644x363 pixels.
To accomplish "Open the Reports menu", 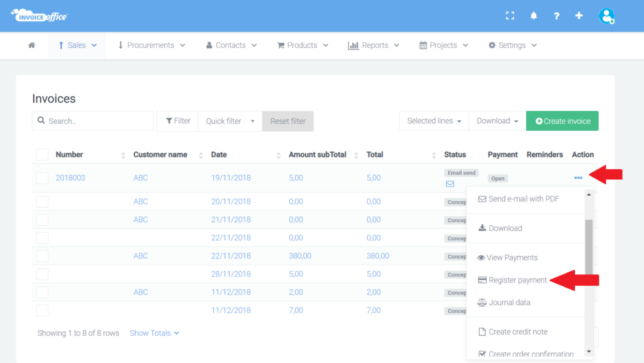I will pos(374,45).
